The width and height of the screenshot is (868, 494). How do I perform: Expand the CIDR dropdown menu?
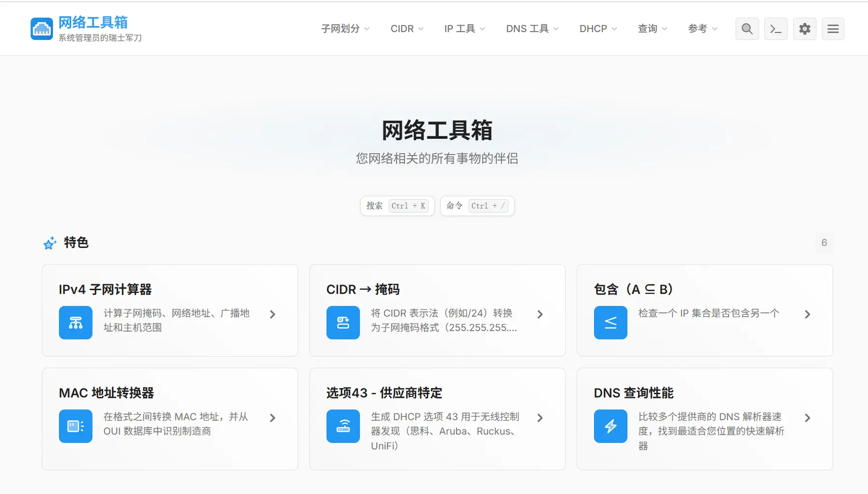click(x=407, y=29)
